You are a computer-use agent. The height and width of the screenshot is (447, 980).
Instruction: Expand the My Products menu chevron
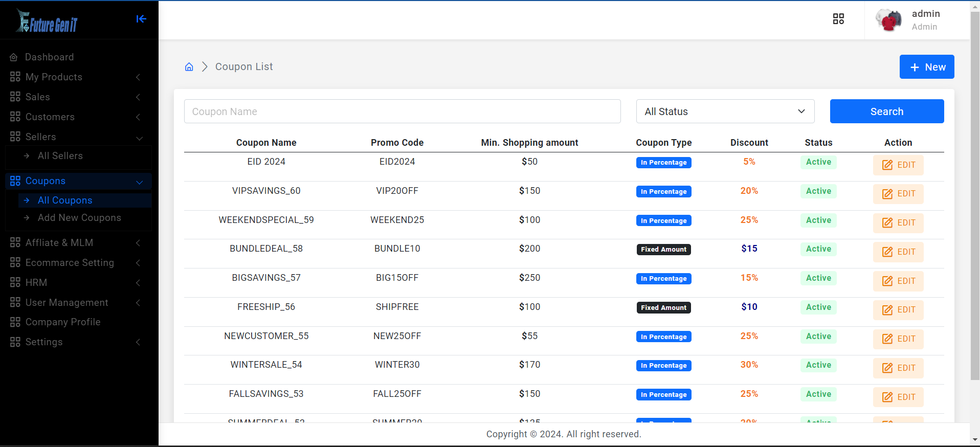[x=138, y=77]
